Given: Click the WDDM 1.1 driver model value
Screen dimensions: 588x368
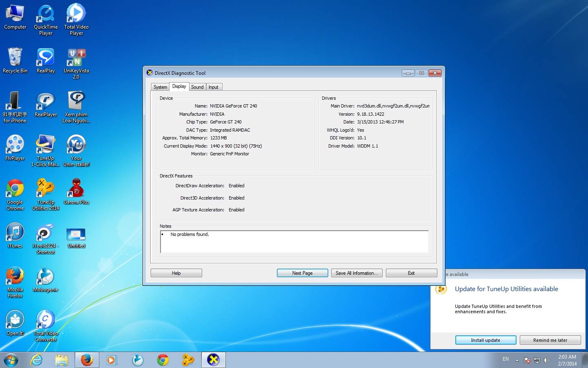Looking at the screenshot, I should pyautogui.click(x=367, y=146).
